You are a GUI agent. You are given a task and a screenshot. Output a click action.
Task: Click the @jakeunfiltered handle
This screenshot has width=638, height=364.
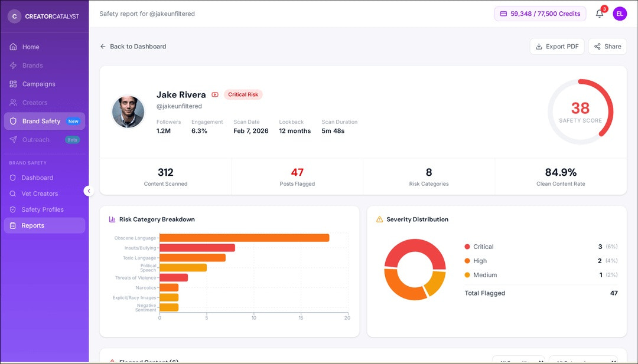pyautogui.click(x=179, y=106)
